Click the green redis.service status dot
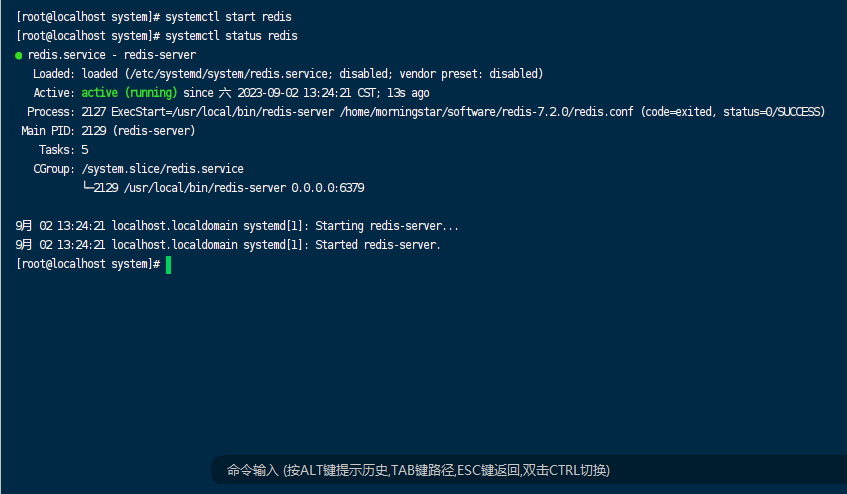 (x=18, y=56)
